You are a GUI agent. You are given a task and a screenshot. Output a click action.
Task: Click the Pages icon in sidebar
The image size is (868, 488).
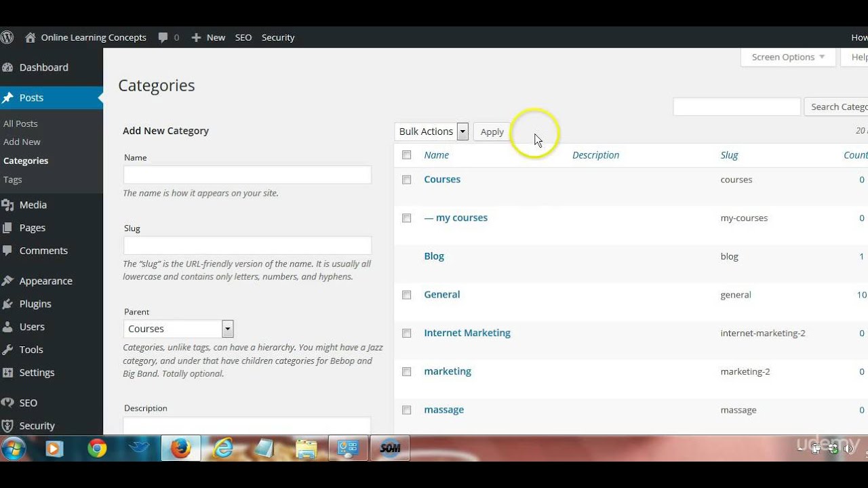point(7,228)
